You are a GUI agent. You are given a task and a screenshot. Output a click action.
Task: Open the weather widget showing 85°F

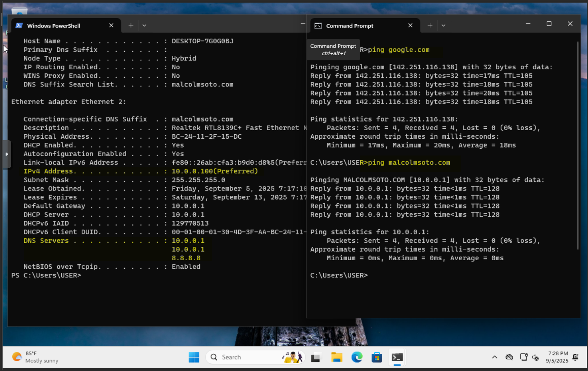[x=35, y=357]
